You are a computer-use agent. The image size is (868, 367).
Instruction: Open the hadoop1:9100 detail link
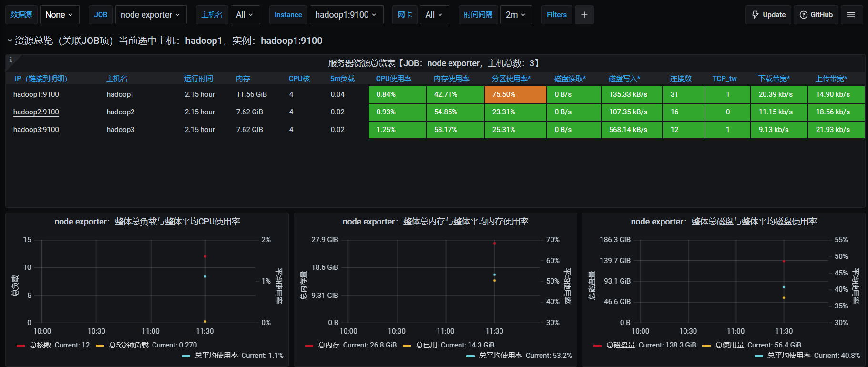click(36, 94)
